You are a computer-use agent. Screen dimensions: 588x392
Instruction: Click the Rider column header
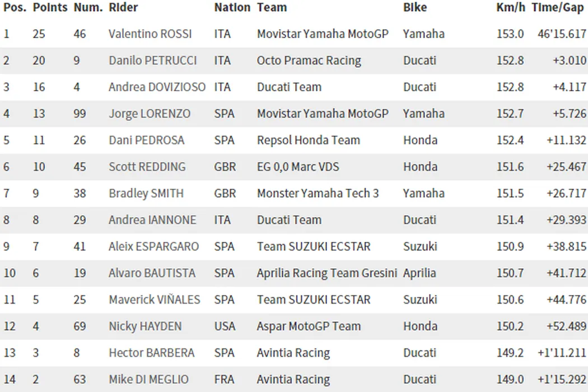coord(123,8)
